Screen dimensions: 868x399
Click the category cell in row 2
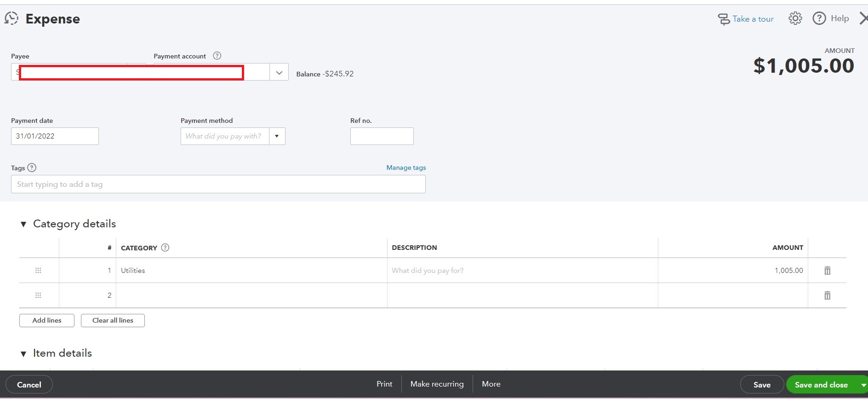pos(251,295)
